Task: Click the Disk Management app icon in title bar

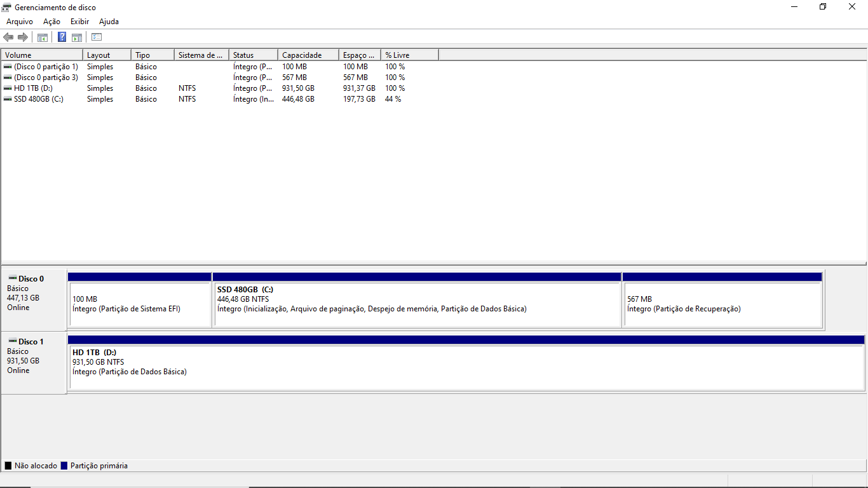Action: coord(6,7)
